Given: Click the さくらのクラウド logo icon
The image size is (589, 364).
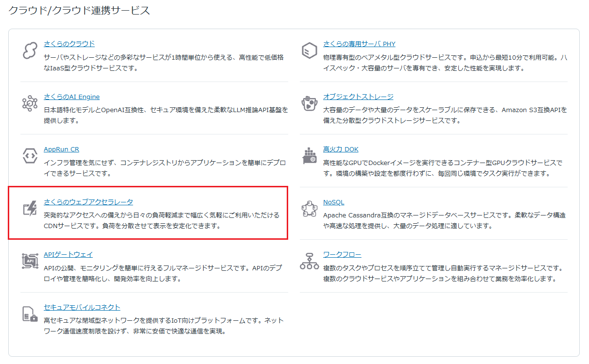Looking at the screenshot, I should [30, 50].
